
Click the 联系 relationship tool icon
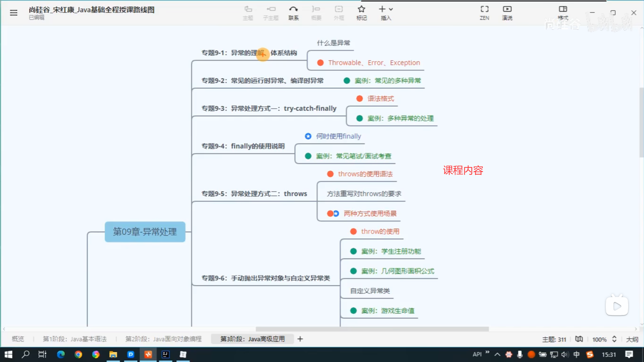[293, 12]
